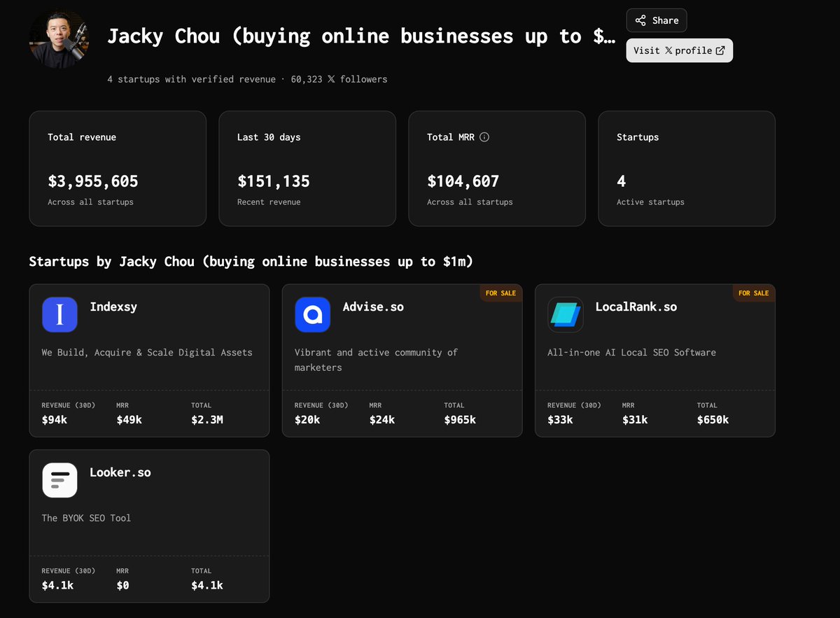Click Advise.so's $24k MRR value
Viewport: 840px width, 618px height.
pyautogui.click(x=382, y=420)
